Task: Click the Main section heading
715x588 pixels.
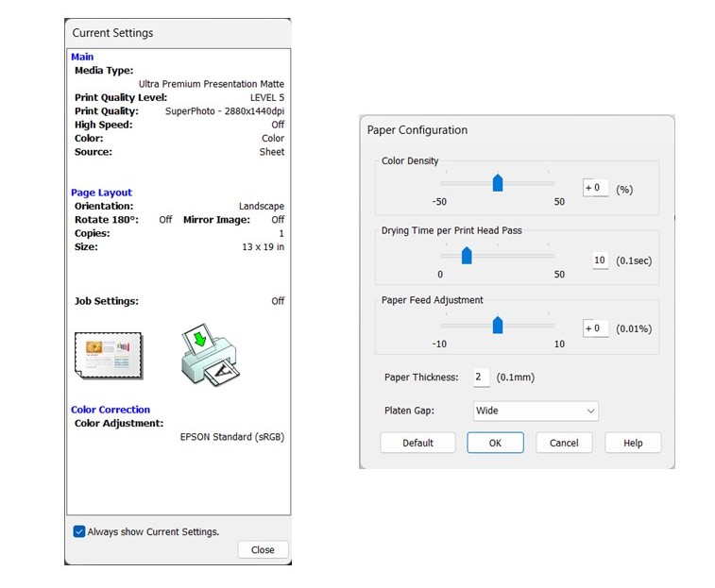Action: 82,57
